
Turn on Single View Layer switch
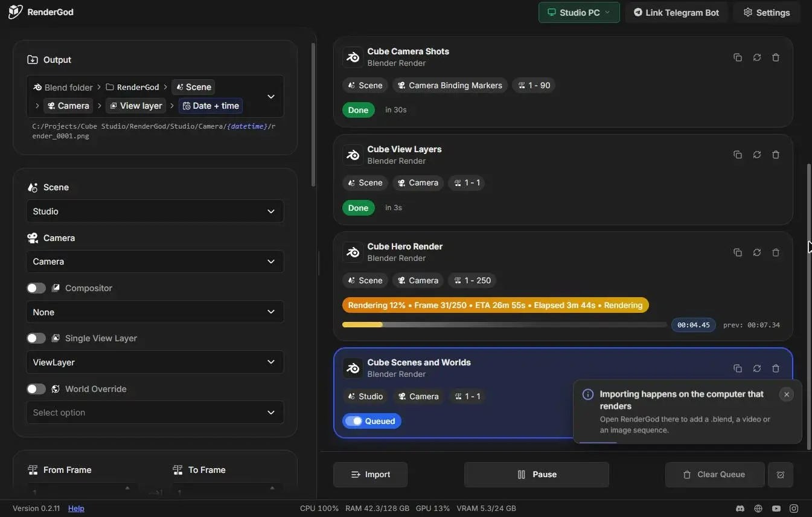pos(36,338)
